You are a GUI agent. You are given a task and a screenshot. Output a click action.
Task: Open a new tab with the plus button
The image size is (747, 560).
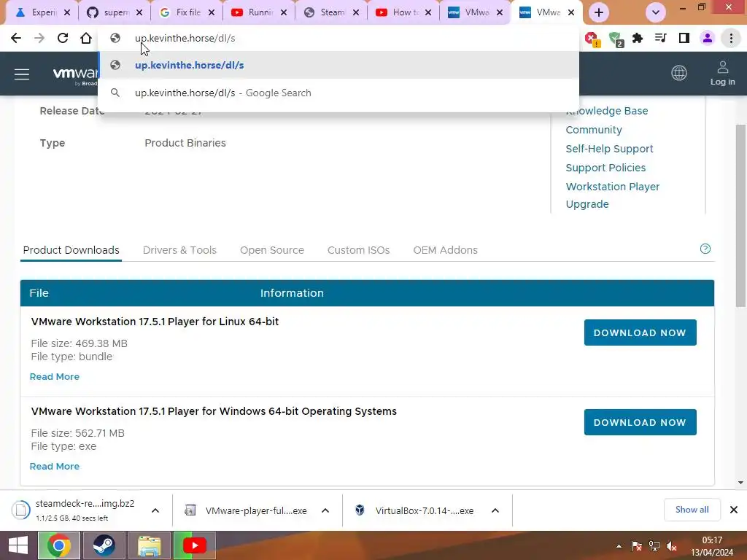599,12
